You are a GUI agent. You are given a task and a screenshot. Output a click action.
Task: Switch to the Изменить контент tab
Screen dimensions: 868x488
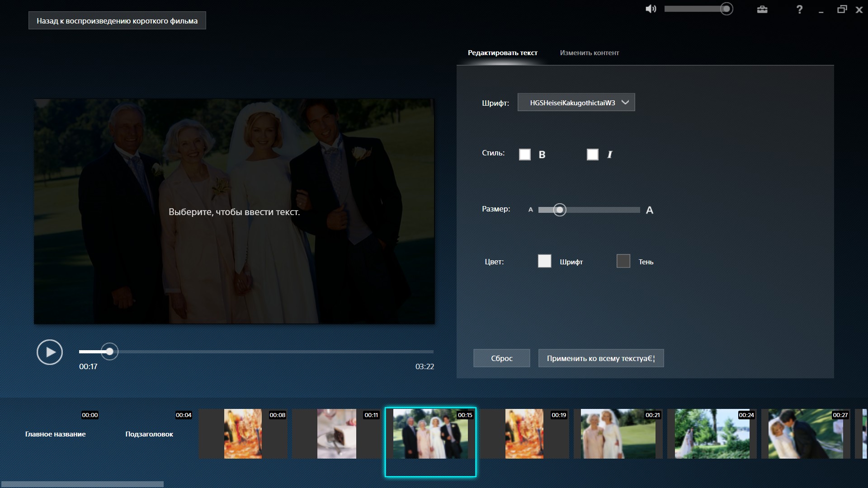[x=589, y=53]
